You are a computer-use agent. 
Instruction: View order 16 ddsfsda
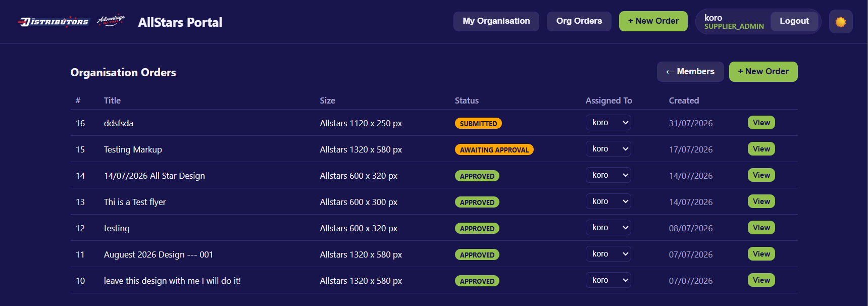pyautogui.click(x=761, y=123)
